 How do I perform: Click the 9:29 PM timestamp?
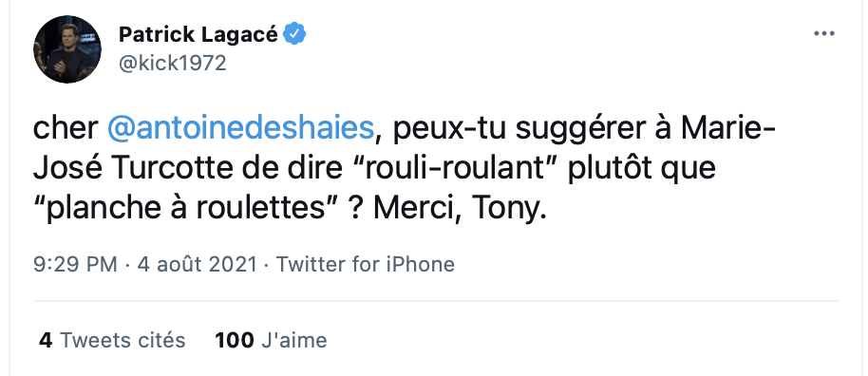(75, 264)
